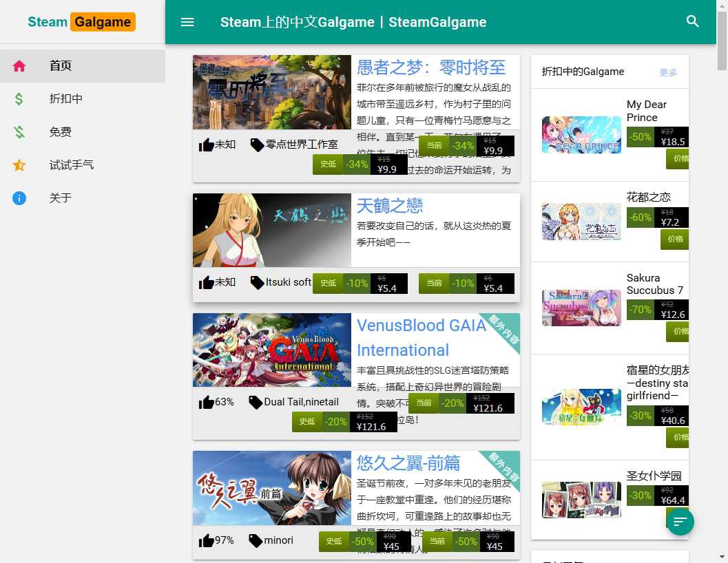Click tag icon beside Dual Tail,ninetail
This screenshot has height=563, width=728.
256,402
